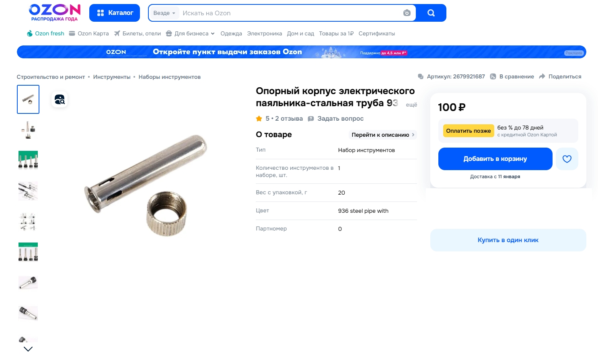
Task: Add item to В сравнение list
Action: (x=512, y=76)
